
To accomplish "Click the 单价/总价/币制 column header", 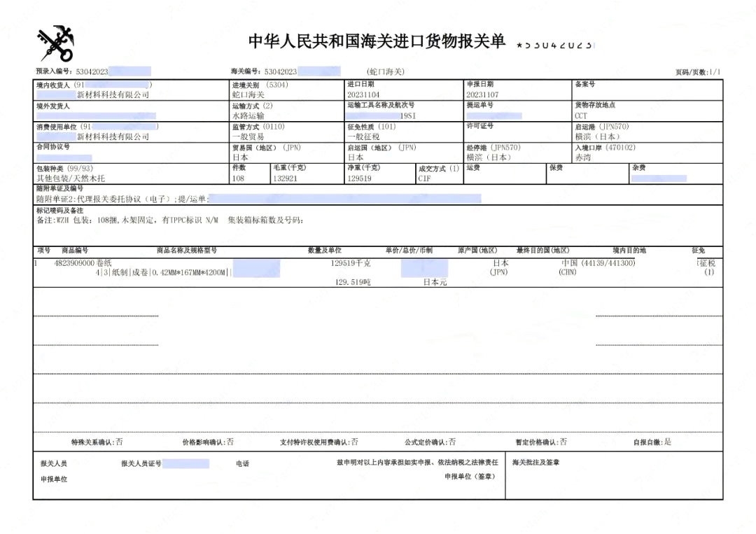I will pos(409,251).
